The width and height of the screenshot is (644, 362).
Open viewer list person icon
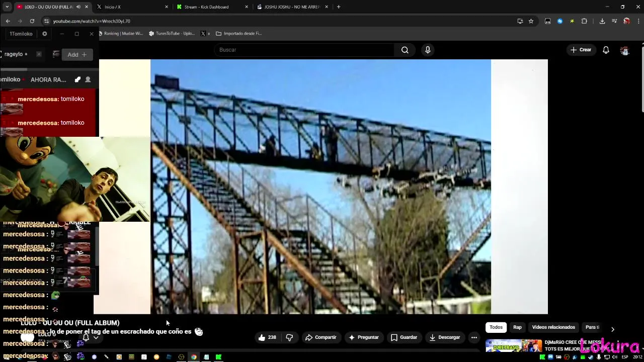88,79
